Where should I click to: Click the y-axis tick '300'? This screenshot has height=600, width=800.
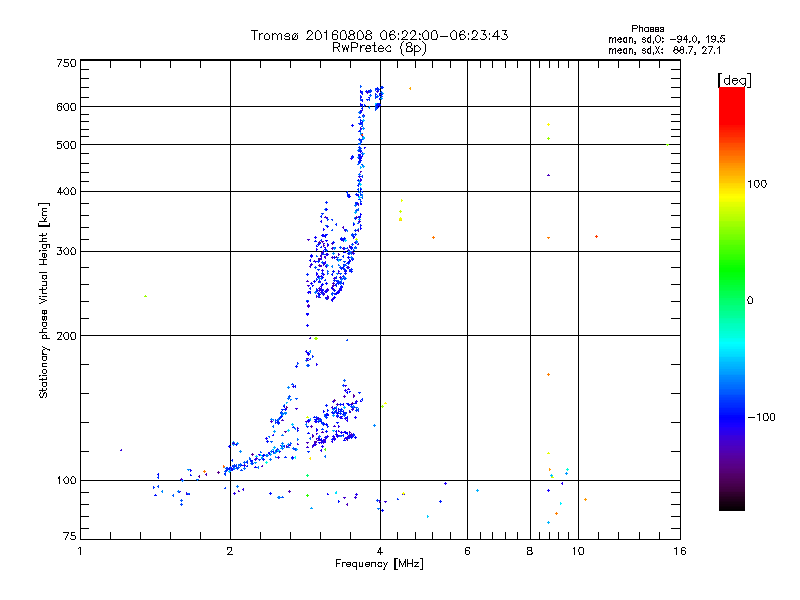click(x=66, y=252)
